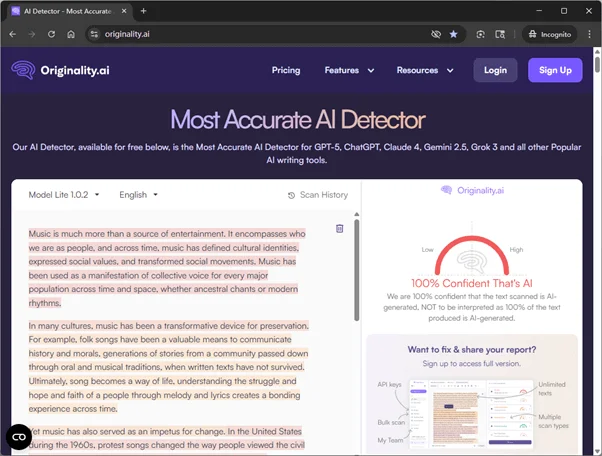The width and height of the screenshot is (602, 456).
Task: Click the 'Unlimited texts' label in preview
Action: pos(552,388)
